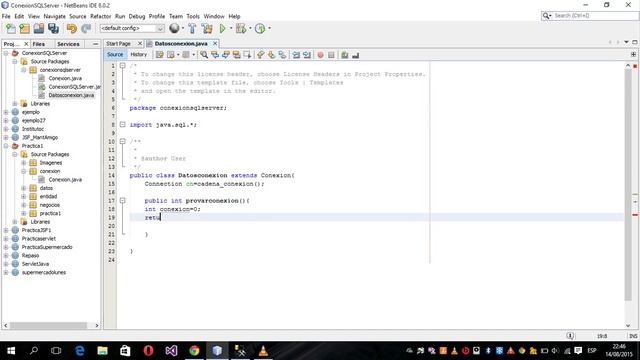Open the Team menu

pos(176,16)
